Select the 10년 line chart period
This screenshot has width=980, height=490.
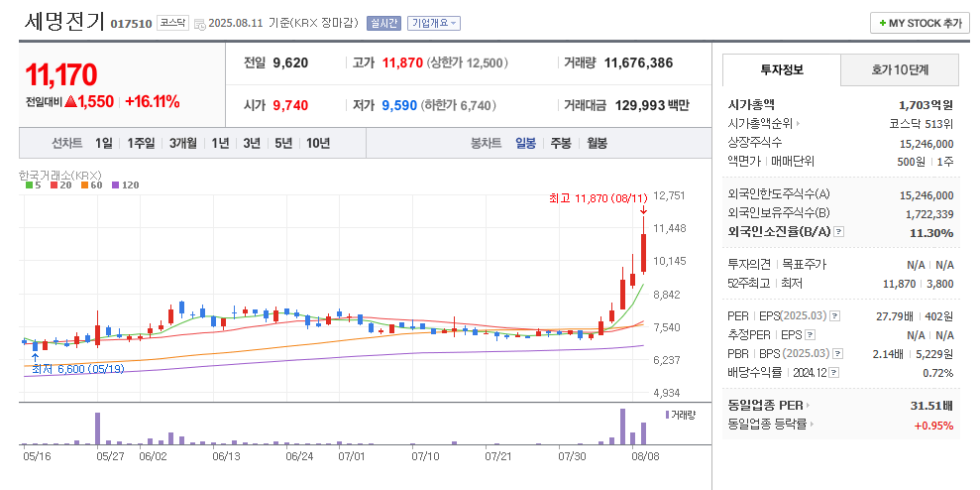click(317, 143)
